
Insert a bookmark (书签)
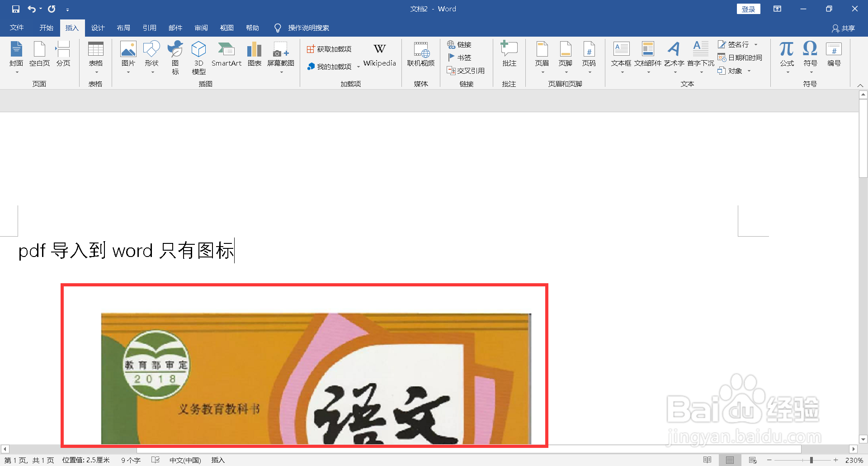[x=459, y=57]
